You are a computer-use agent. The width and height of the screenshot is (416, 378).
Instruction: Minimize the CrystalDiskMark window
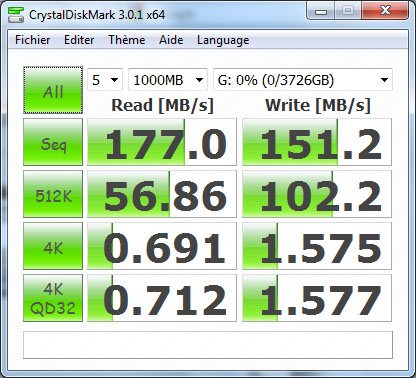click(321, 12)
